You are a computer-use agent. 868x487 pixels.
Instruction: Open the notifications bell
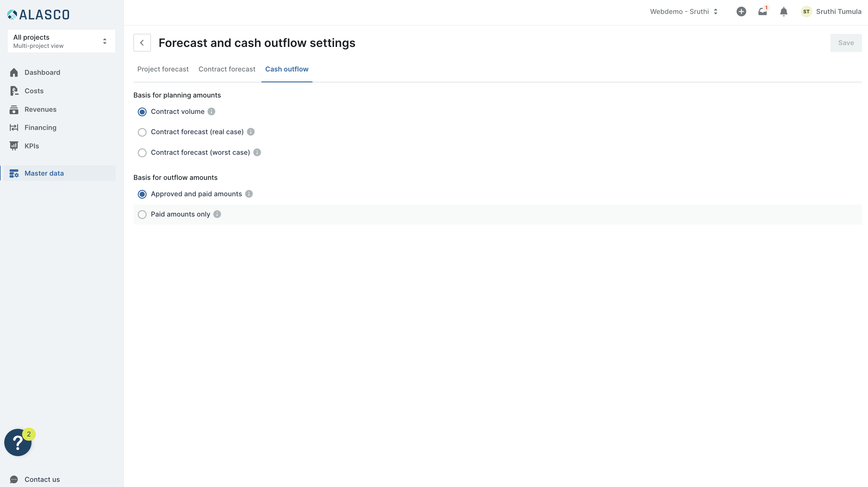pyautogui.click(x=784, y=12)
